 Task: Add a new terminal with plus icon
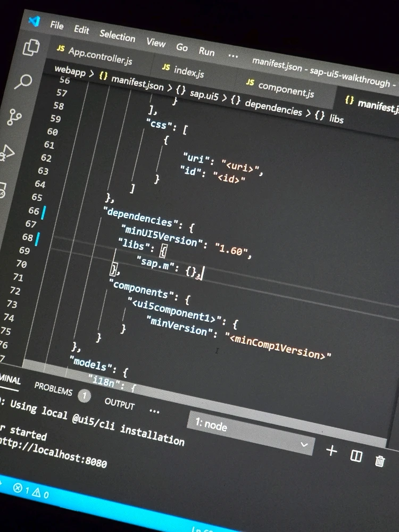(x=331, y=451)
